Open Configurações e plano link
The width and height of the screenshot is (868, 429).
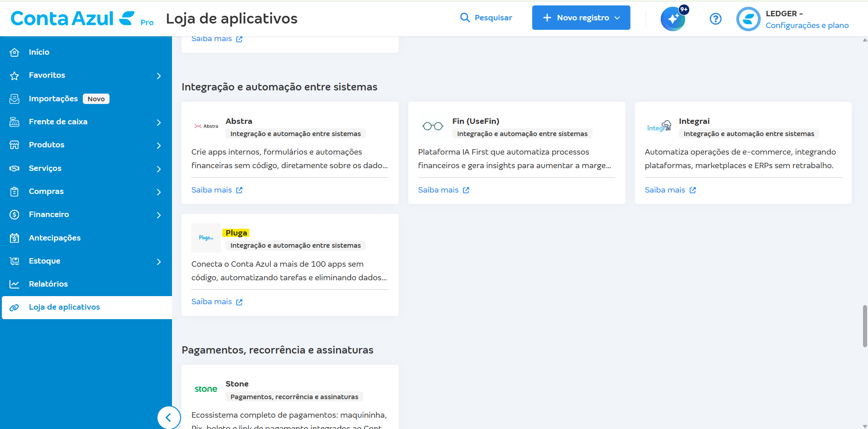point(807,25)
